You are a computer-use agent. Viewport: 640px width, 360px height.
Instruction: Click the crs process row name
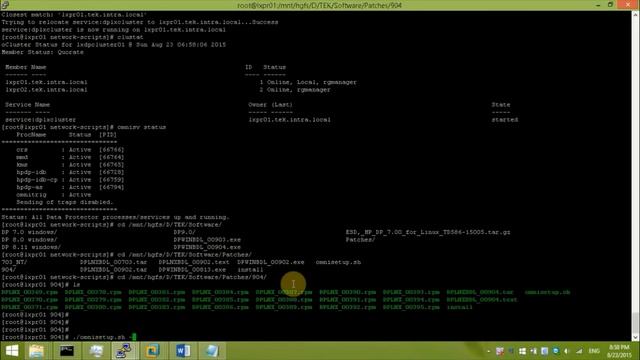pyautogui.click(x=22, y=150)
